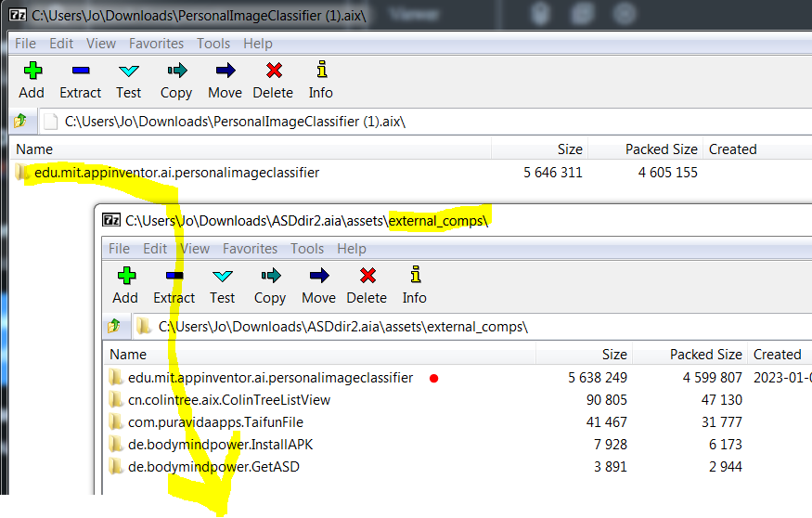Select de.bodymindpower.InstallAPK folder
Image resolution: width=812 pixels, height=518 pixels.
point(220,445)
